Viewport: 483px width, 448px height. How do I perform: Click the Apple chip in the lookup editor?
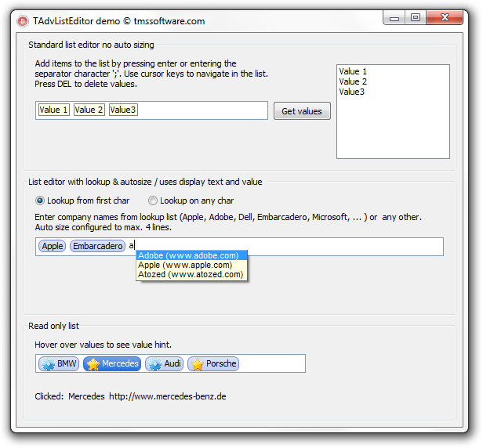pos(53,246)
